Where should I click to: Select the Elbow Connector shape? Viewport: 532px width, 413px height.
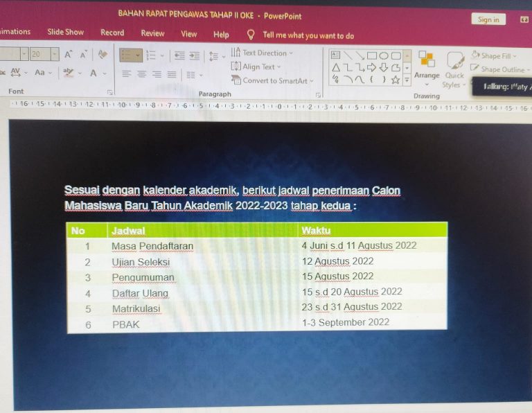click(348, 68)
